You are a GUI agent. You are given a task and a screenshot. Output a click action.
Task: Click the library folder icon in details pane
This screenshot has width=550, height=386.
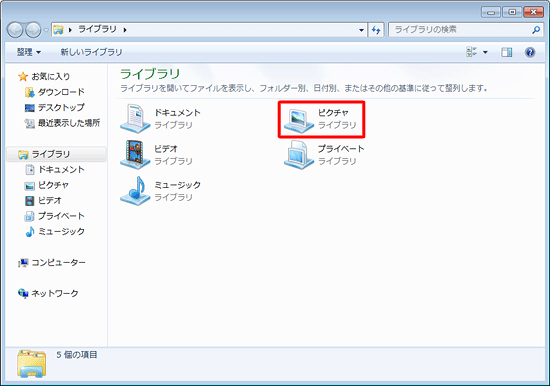31,364
